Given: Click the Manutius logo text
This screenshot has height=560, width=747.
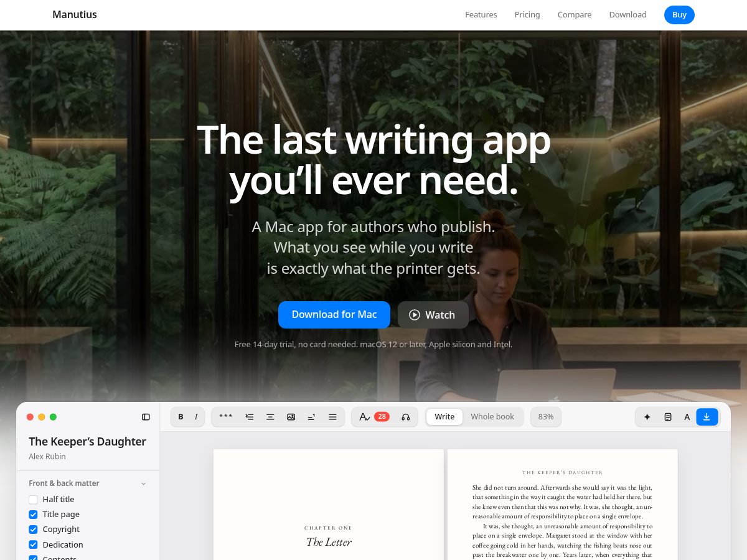Looking at the screenshot, I should pos(75,14).
